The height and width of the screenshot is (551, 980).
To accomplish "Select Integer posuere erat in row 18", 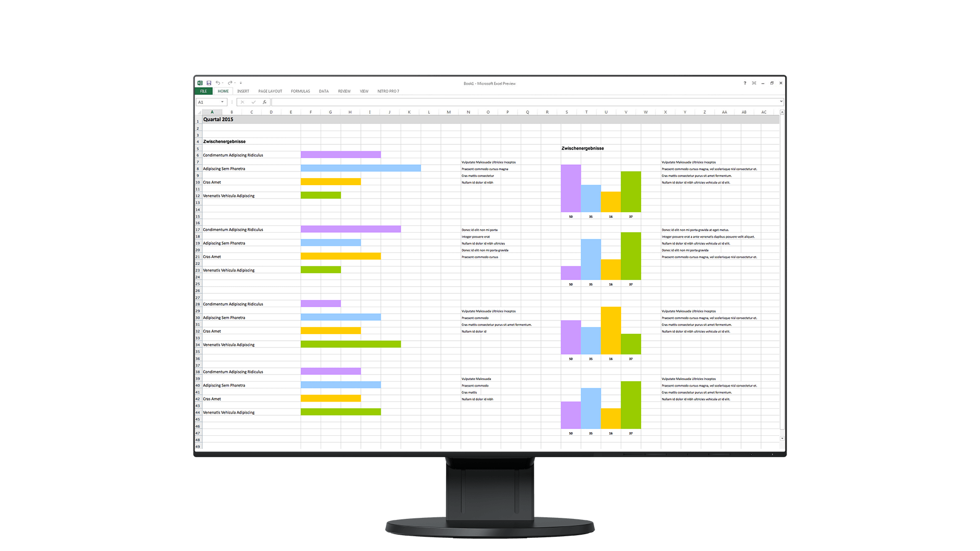I will [476, 237].
